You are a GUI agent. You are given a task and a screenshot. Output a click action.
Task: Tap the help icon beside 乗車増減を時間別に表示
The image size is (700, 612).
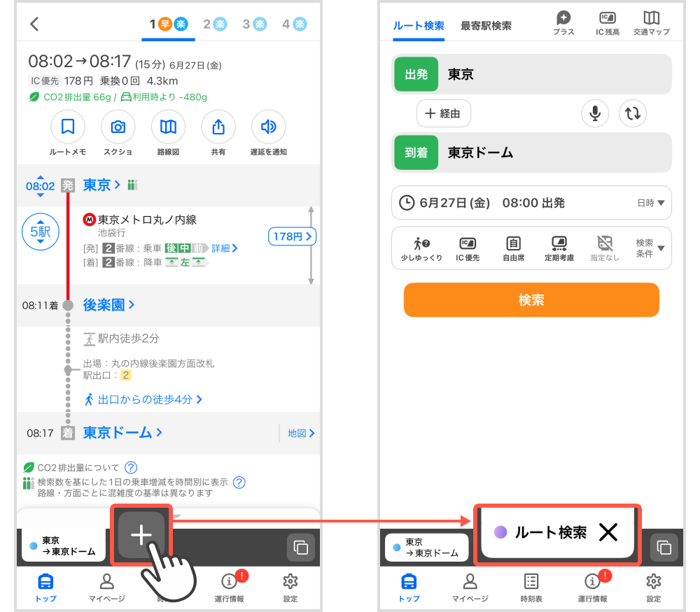[239, 482]
